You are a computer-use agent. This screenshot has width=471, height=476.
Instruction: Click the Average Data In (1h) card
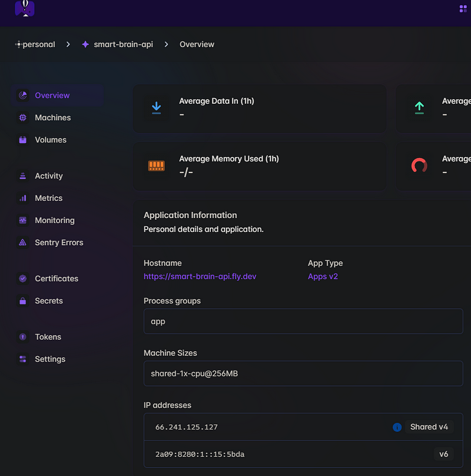pos(260,108)
